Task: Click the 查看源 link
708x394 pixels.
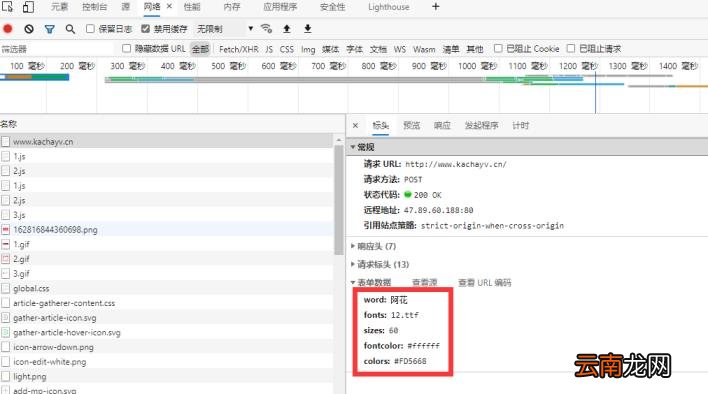Action: point(424,283)
